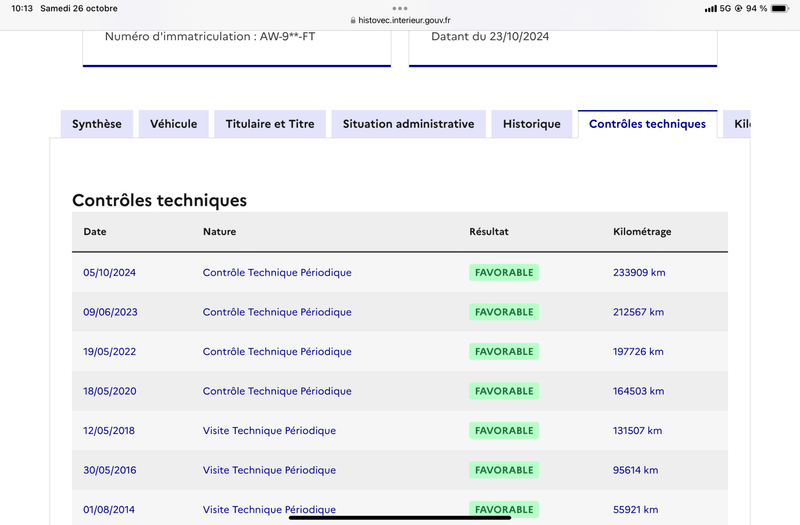Screen dimensions: 800x525
Task: Select the date 09/06/2023
Action: point(110,312)
